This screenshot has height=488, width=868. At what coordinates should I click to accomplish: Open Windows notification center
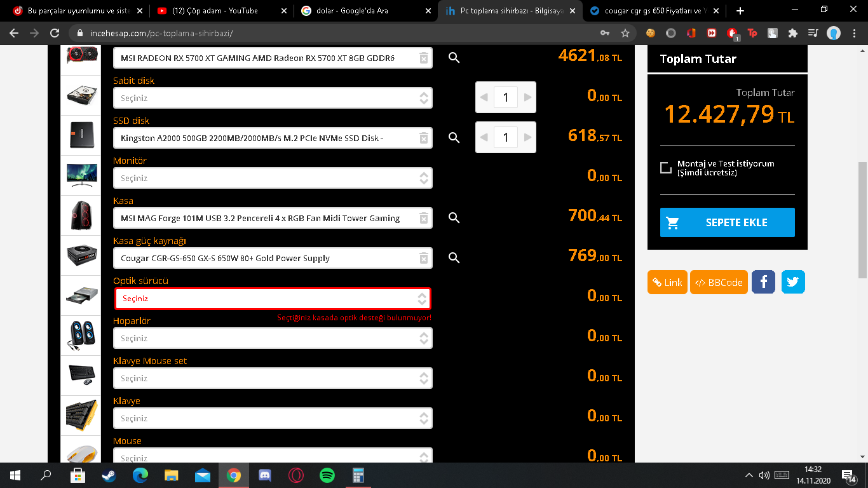click(849, 475)
